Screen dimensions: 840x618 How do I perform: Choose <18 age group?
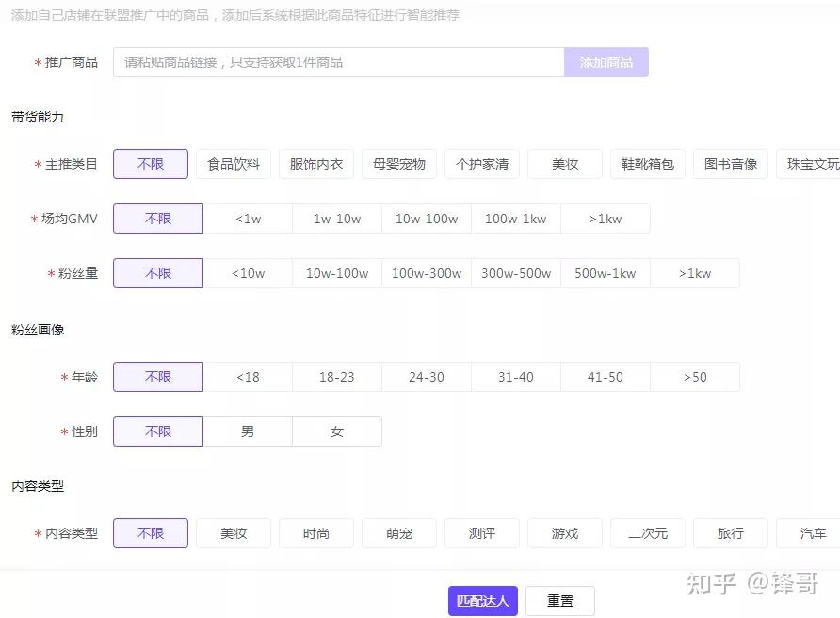(248, 377)
